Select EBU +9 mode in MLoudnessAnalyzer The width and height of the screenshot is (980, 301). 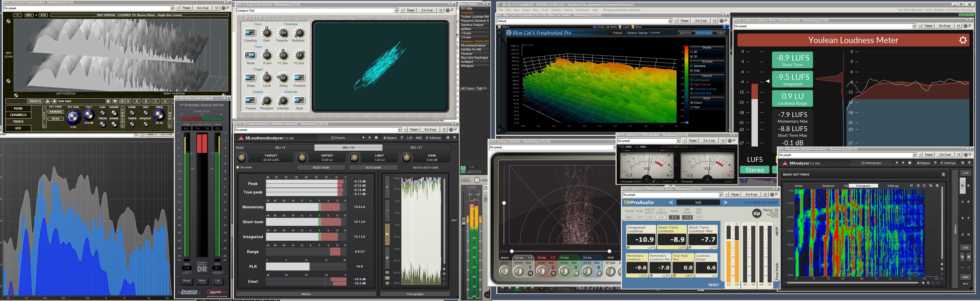point(280,147)
